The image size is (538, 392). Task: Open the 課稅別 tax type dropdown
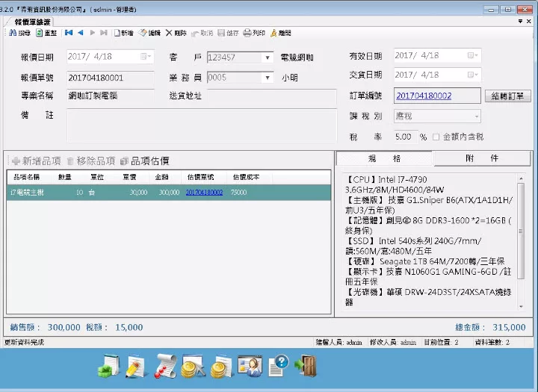click(476, 116)
